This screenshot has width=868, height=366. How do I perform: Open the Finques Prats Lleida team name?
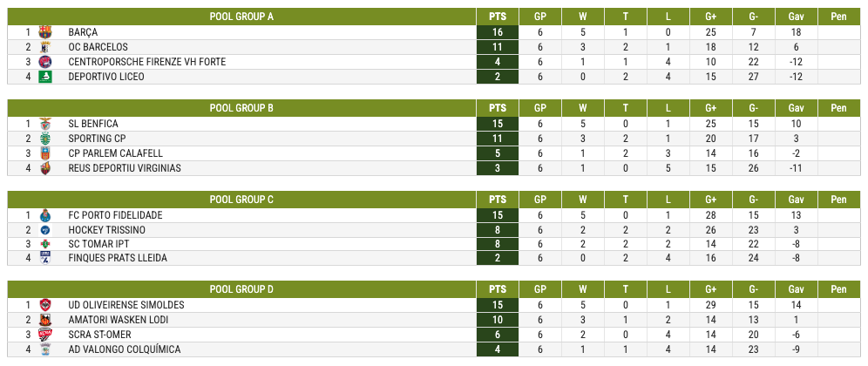coord(118,258)
